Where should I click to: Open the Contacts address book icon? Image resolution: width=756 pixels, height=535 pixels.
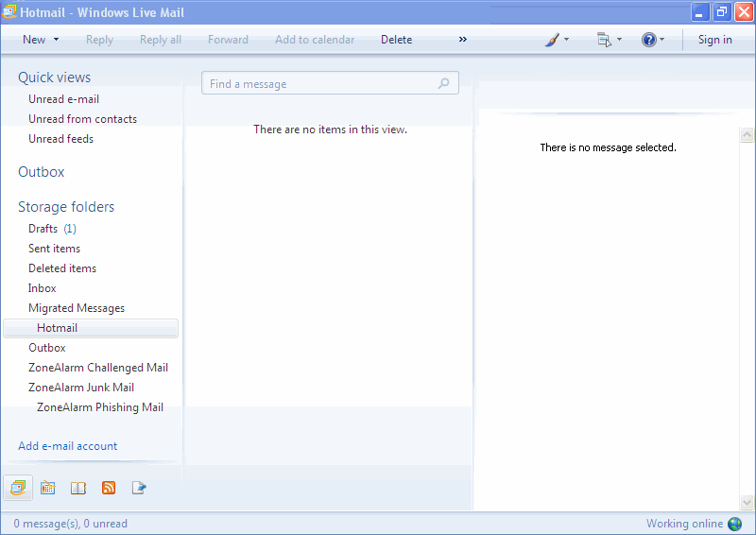tap(78, 488)
